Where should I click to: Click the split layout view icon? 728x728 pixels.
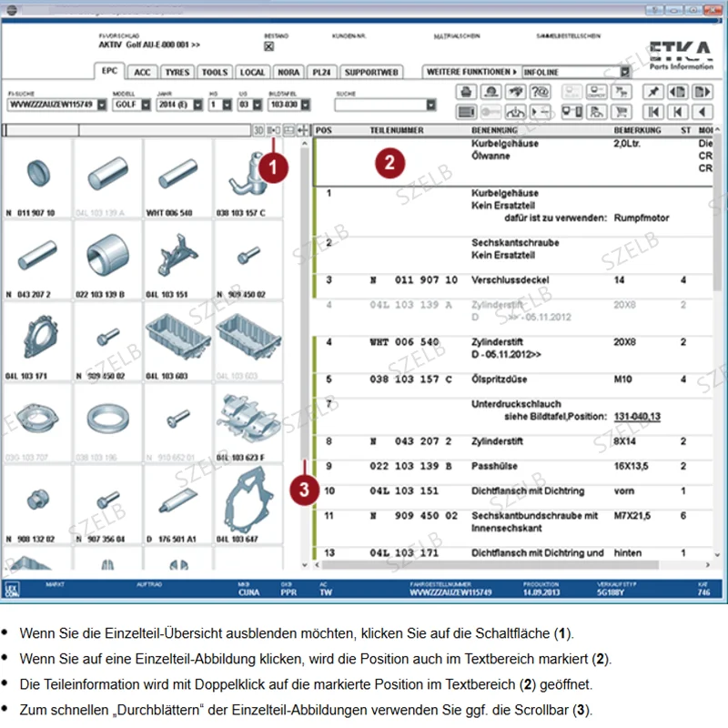(288, 130)
